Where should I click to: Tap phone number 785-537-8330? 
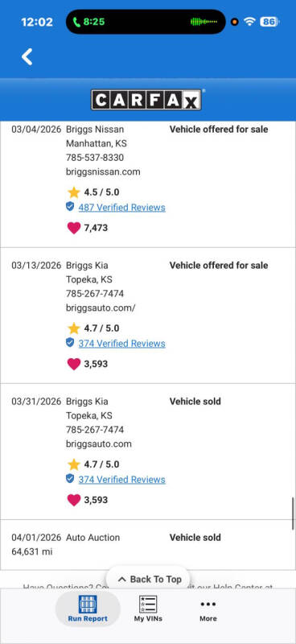click(x=95, y=158)
